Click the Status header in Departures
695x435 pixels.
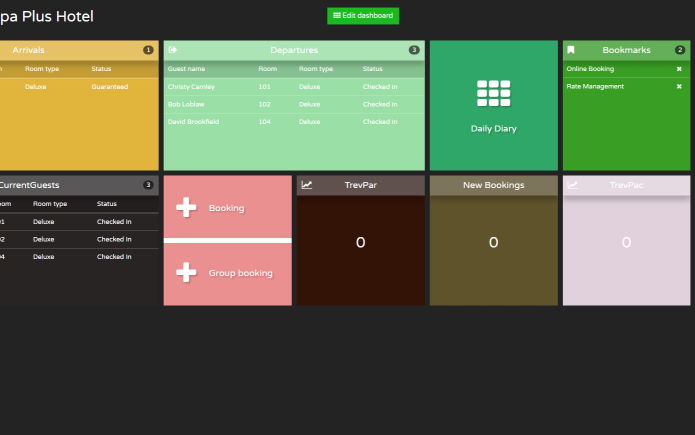point(372,69)
